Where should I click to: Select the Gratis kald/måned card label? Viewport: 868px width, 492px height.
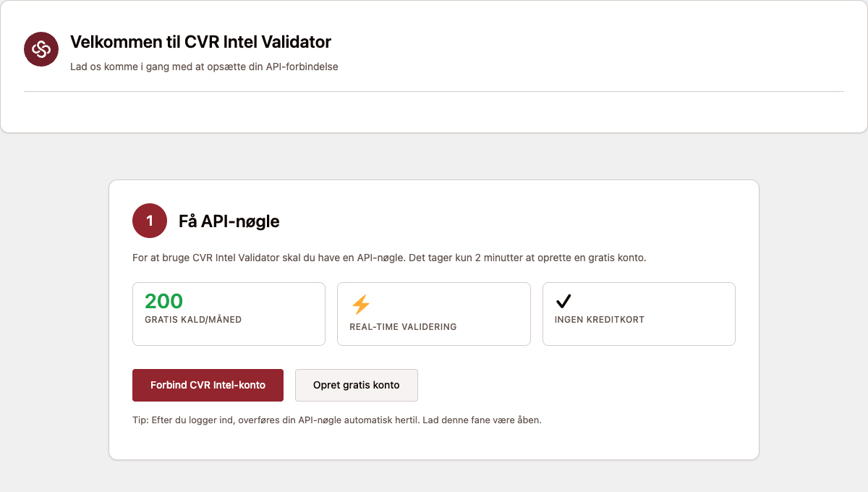pyautogui.click(x=193, y=320)
